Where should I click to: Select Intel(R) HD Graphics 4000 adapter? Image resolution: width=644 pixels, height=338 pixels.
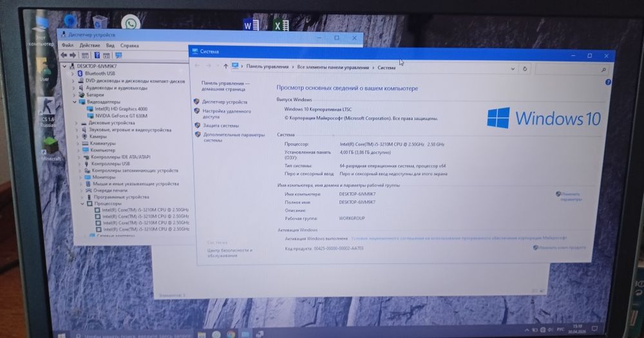[x=117, y=109]
